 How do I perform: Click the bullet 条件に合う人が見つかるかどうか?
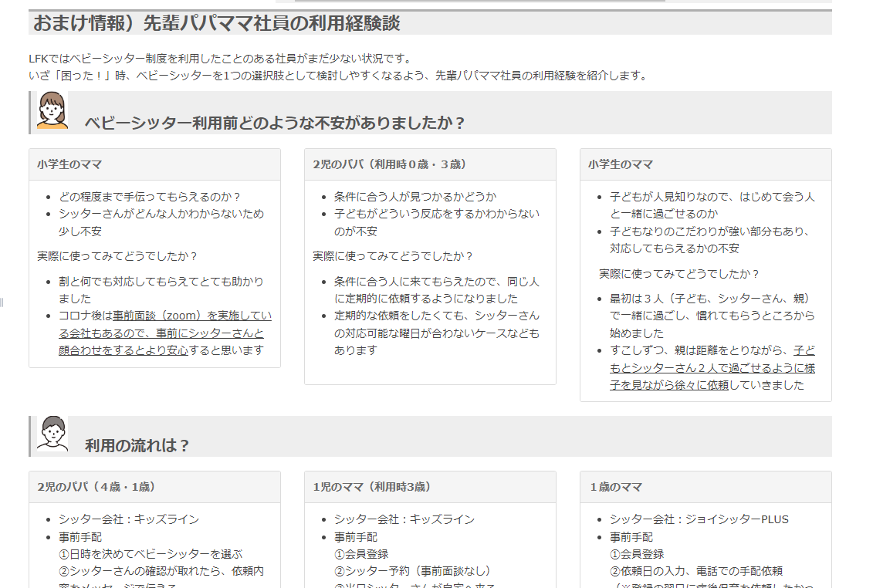pyautogui.click(x=415, y=197)
